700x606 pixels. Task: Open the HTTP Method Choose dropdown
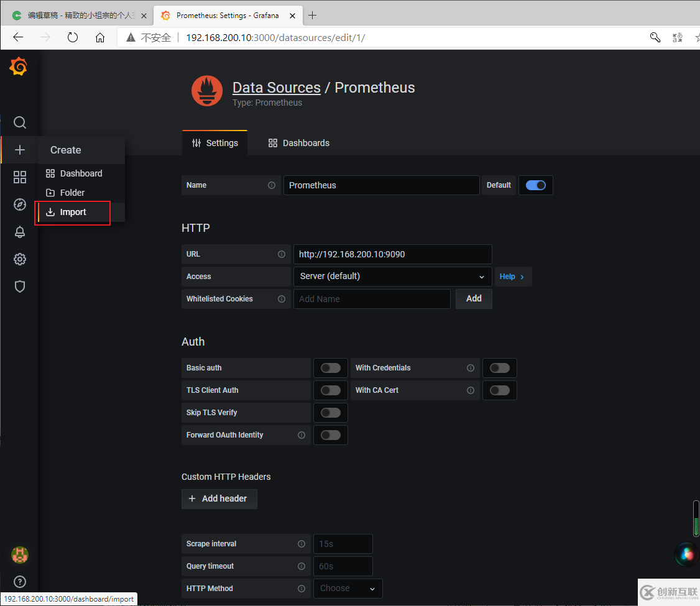[348, 589]
